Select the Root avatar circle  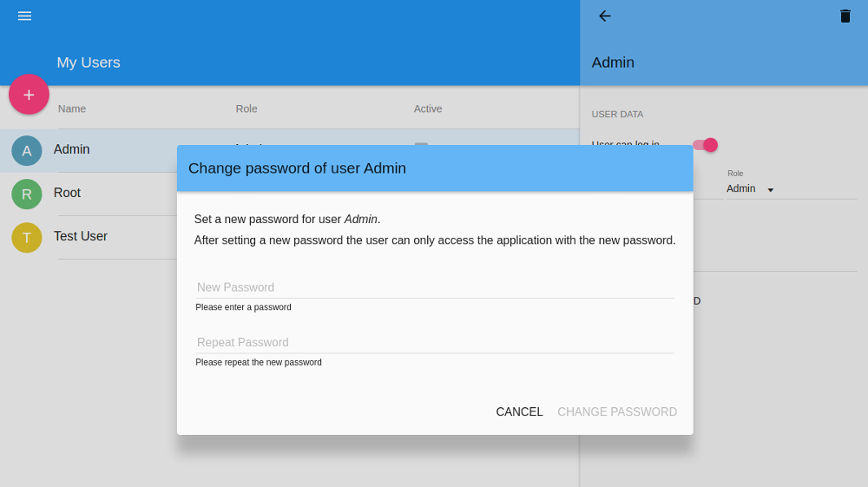tap(27, 194)
